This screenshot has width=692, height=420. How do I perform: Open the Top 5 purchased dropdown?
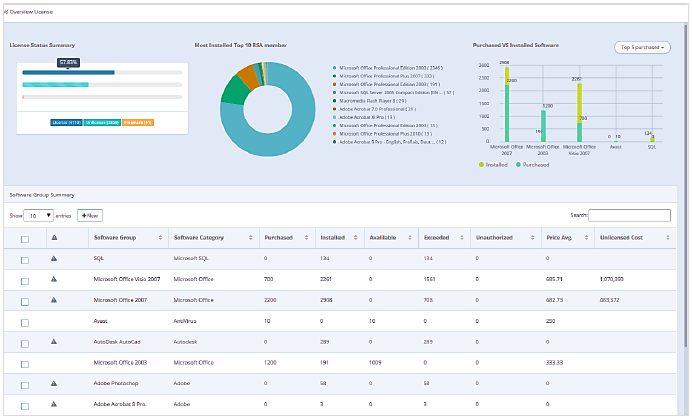tap(642, 47)
